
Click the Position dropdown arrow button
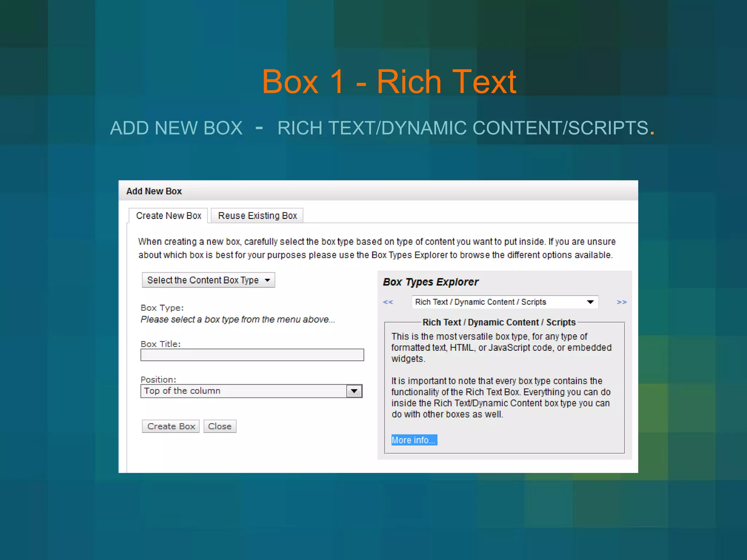click(354, 391)
